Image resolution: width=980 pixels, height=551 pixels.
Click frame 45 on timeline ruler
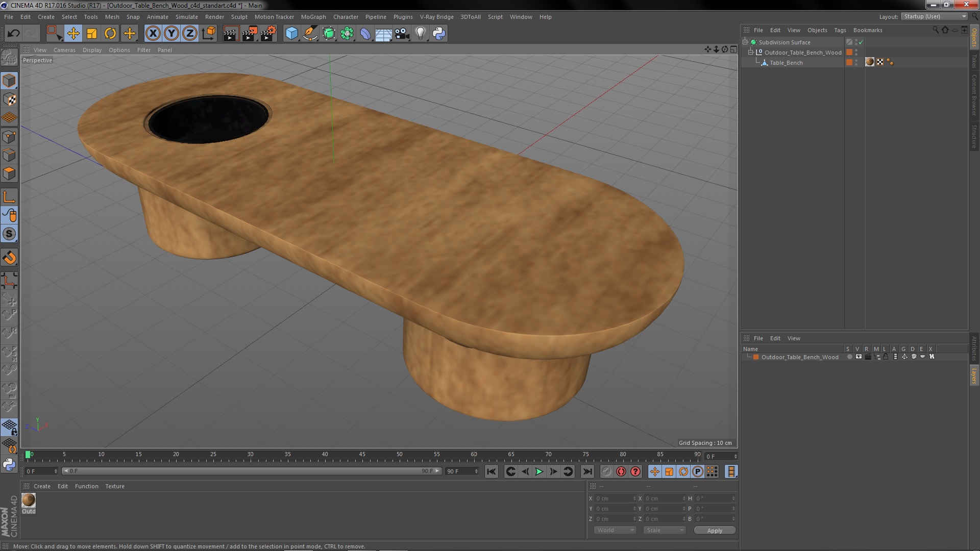tap(362, 455)
